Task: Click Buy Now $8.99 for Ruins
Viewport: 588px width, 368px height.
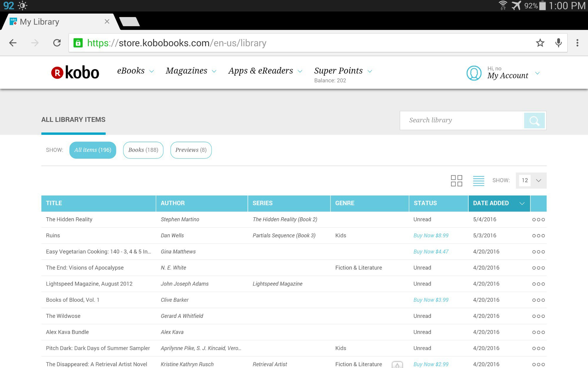Action: (x=431, y=236)
